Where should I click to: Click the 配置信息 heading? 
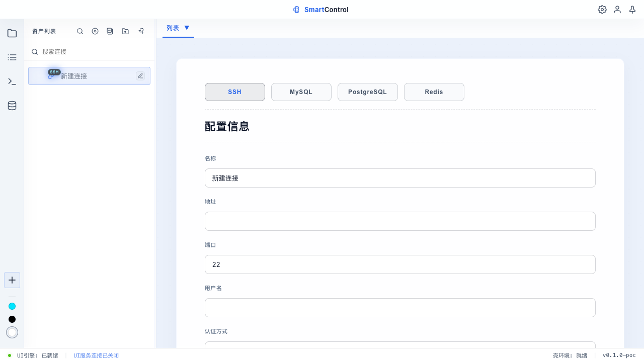pos(227,126)
